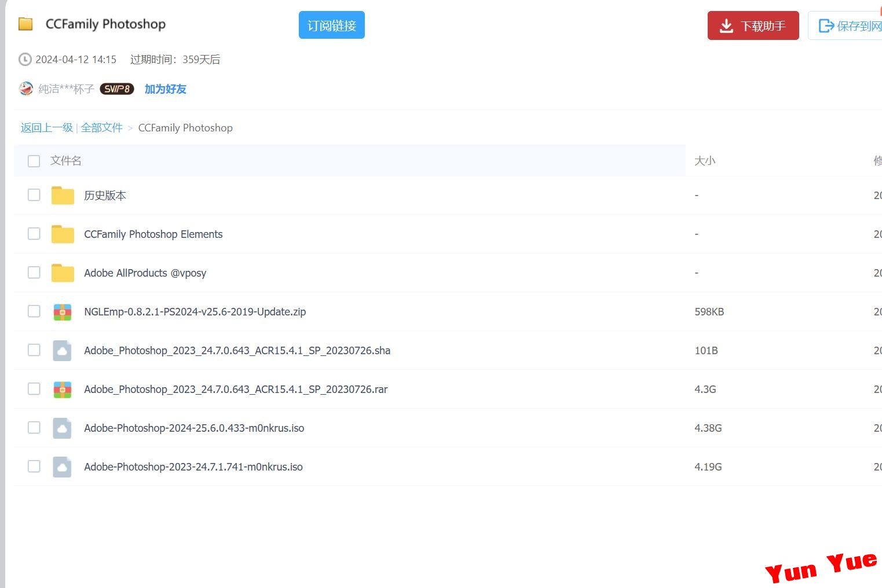Click the 4.38G size value
The width and height of the screenshot is (882, 588).
coord(708,428)
